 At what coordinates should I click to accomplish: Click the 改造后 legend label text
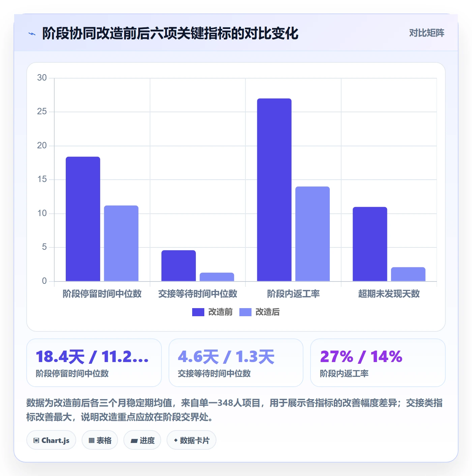point(268,312)
